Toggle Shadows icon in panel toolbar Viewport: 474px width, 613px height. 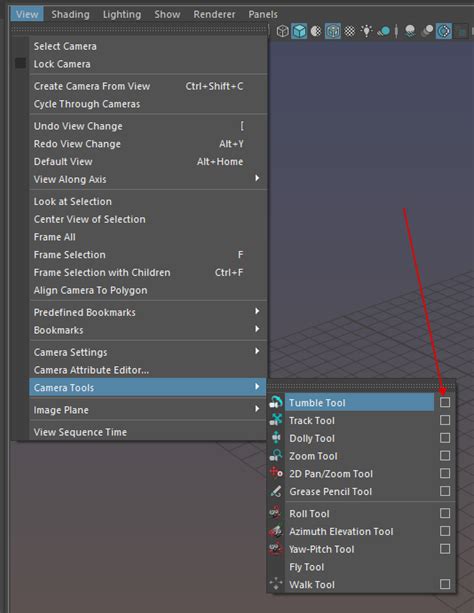(384, 31)
